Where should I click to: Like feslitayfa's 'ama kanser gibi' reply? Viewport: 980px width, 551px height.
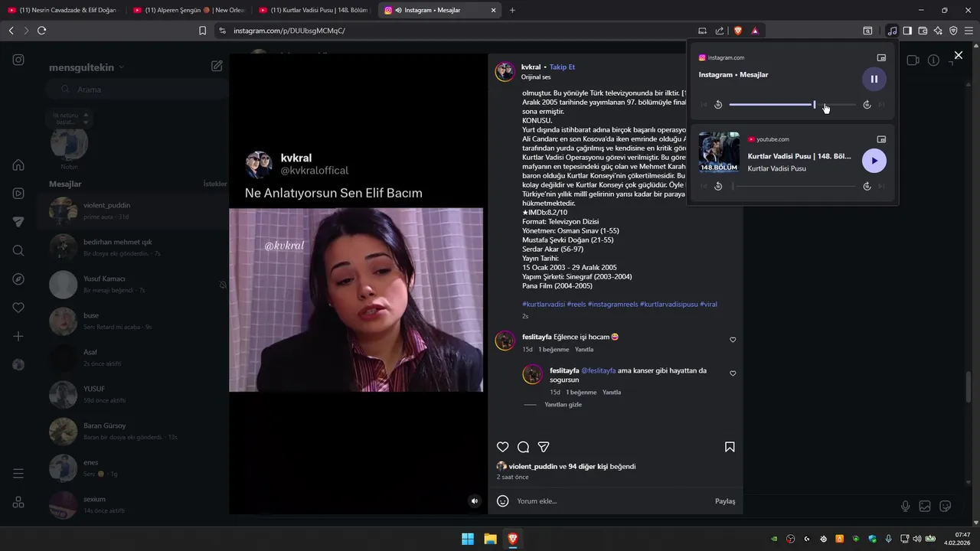pos(733,373)
